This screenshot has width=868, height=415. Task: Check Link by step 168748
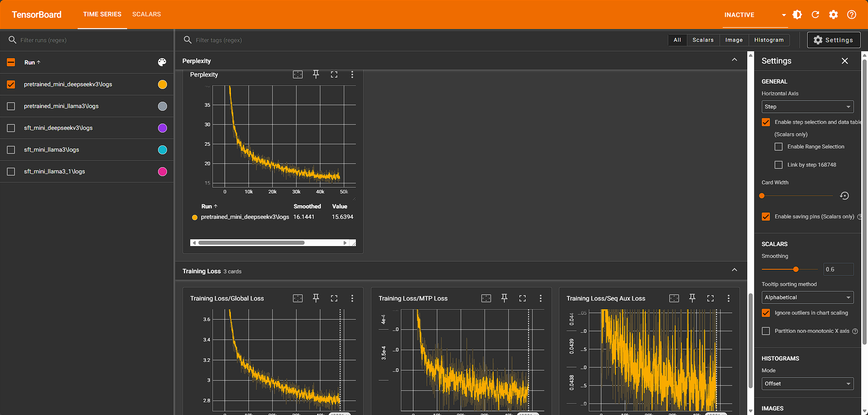tap(779, 165)
